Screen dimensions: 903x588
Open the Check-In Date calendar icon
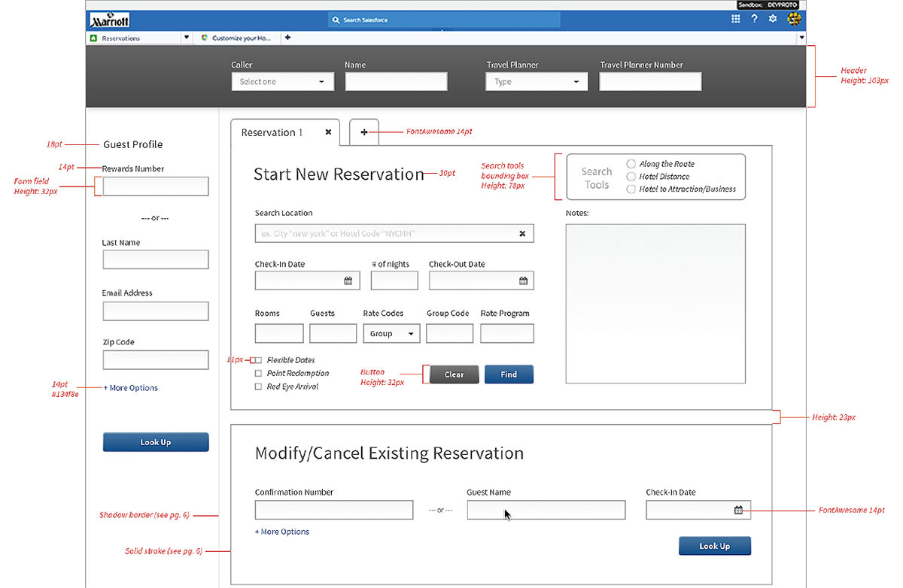coord(348,280)
